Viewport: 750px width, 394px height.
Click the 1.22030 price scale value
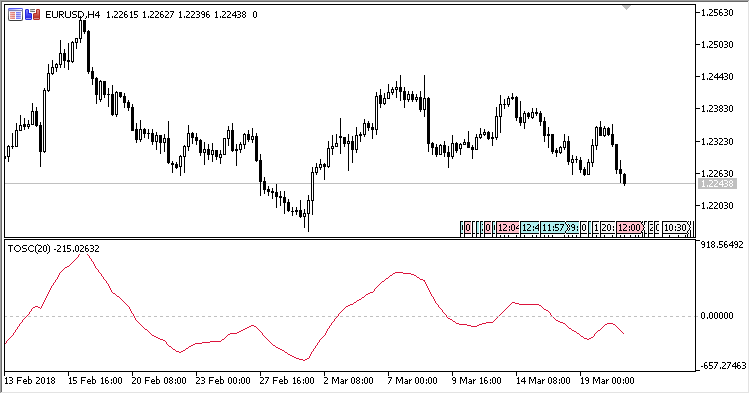click(717, 206)
